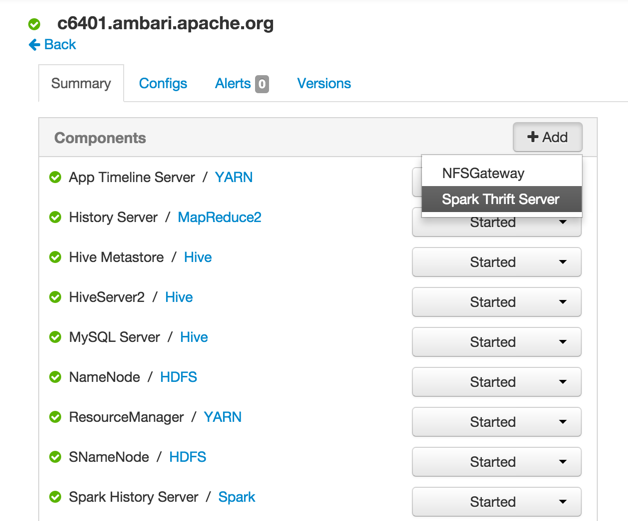Click the Alerts count badge

click(x=262, y=84)
